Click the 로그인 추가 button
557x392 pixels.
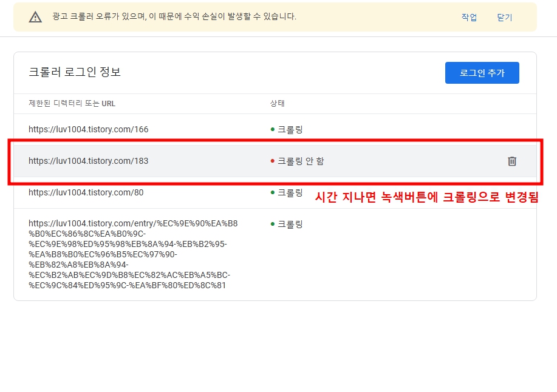[482, 73]
